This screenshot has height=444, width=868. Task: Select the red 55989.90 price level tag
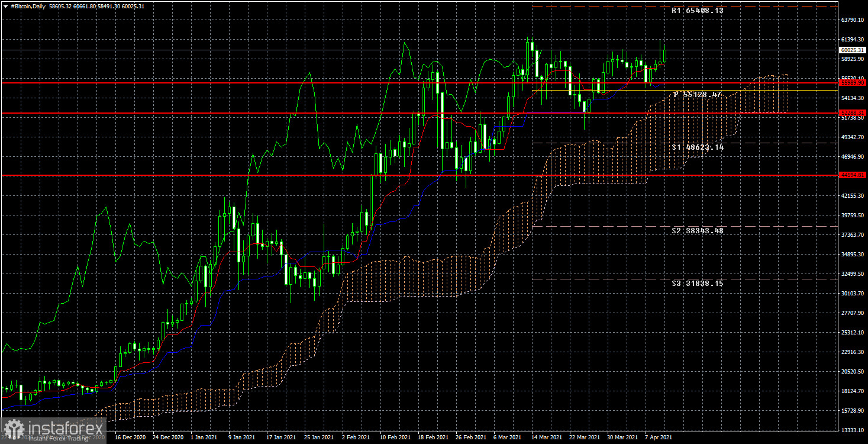[x=853, y=83]
